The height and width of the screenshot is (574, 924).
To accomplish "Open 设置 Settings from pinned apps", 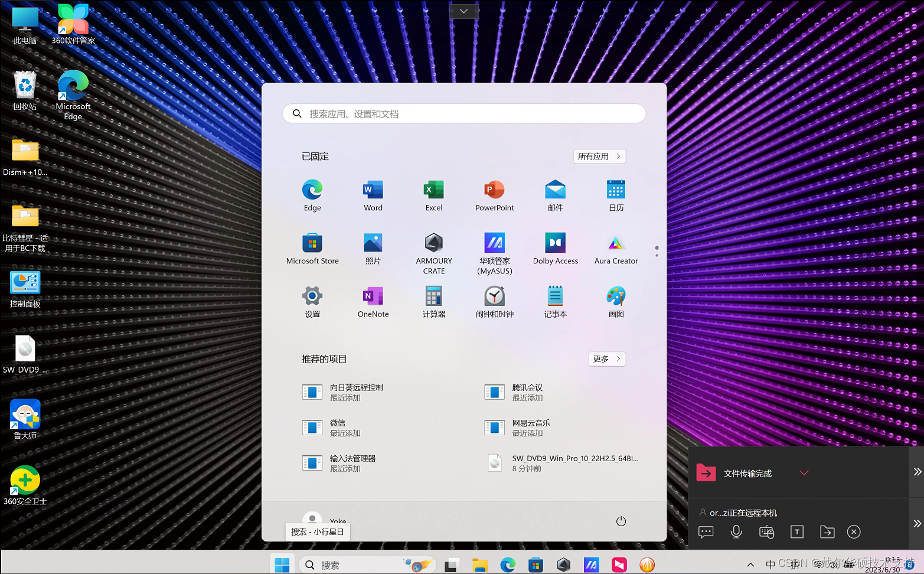I will (312, 302).
